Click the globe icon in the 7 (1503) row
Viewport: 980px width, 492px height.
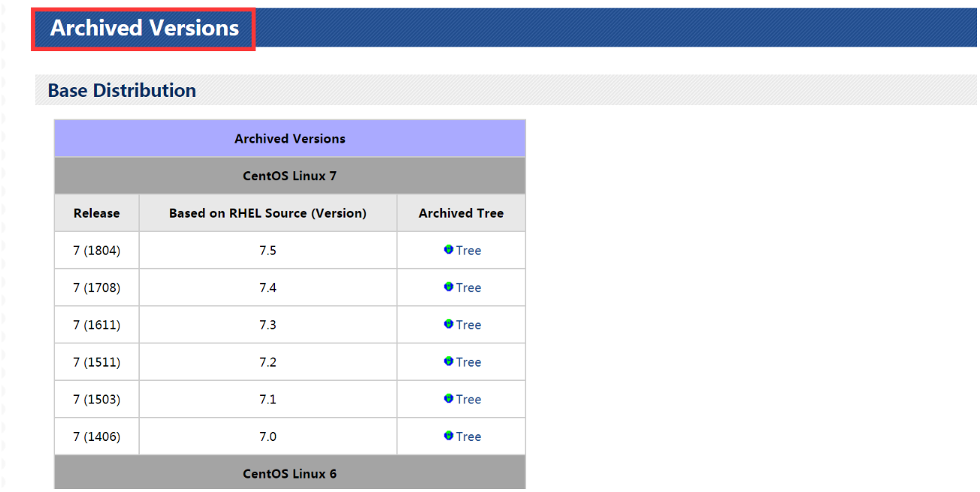(x=449, y=398)
